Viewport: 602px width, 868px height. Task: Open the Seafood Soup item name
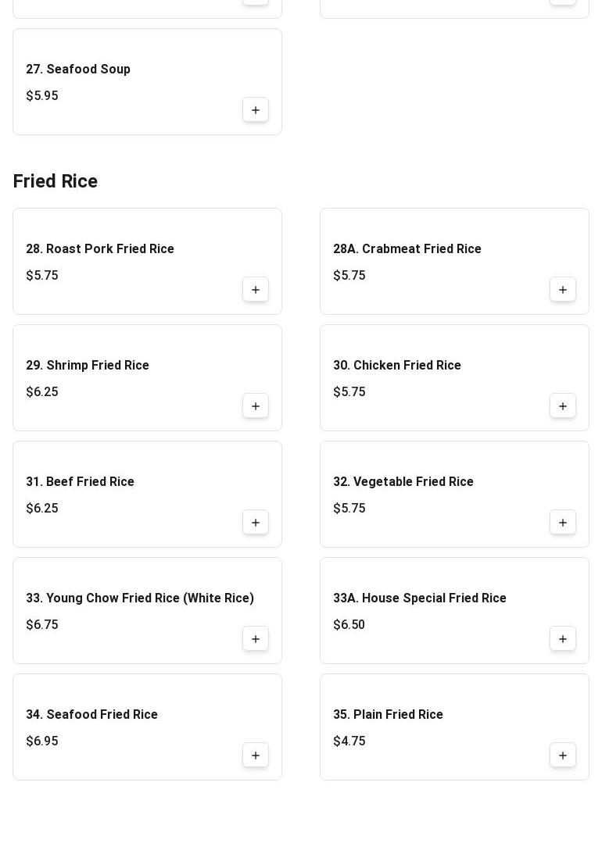(x=78, y=70)
